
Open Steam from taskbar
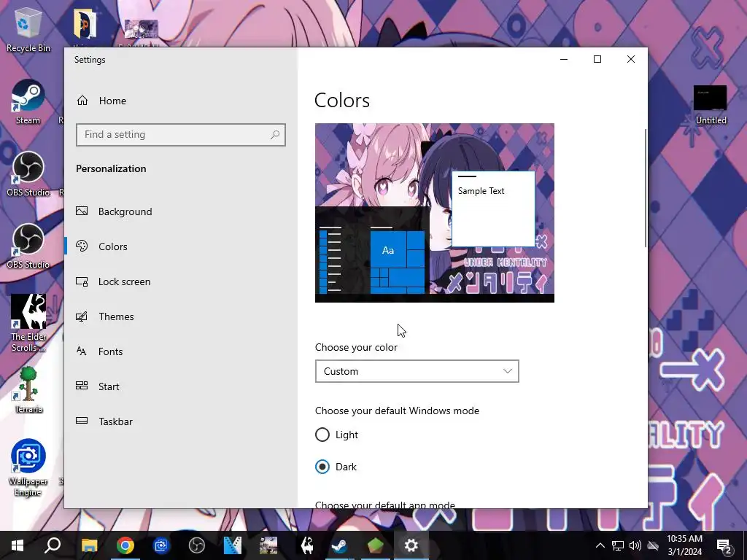coord(340,545)
